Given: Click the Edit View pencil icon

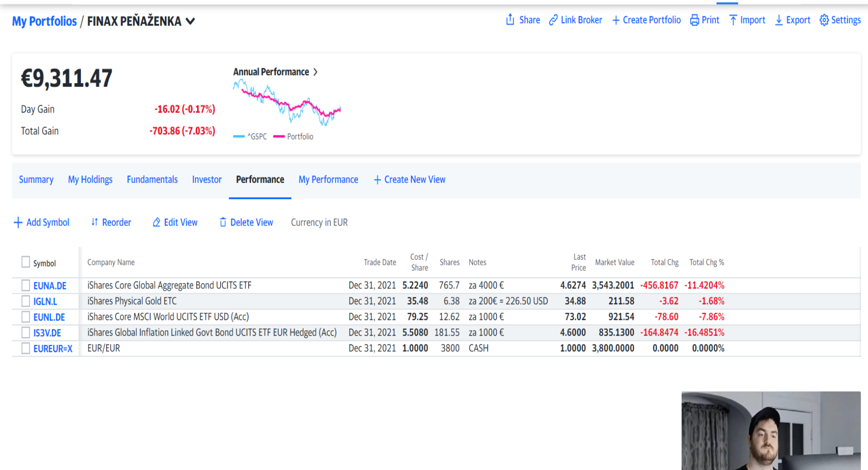Looking at the screenshot, I should pos(156,222).
